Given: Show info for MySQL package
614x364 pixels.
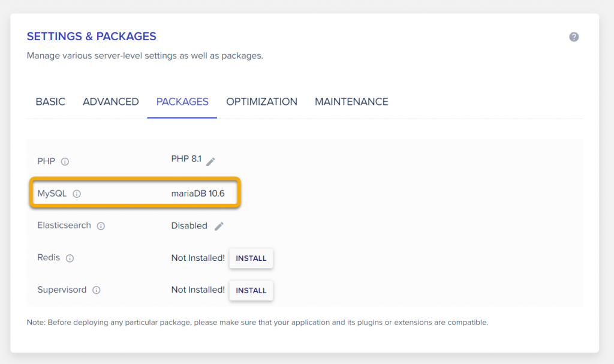Looking at the screenshot, I should click(x=77, y=194).
